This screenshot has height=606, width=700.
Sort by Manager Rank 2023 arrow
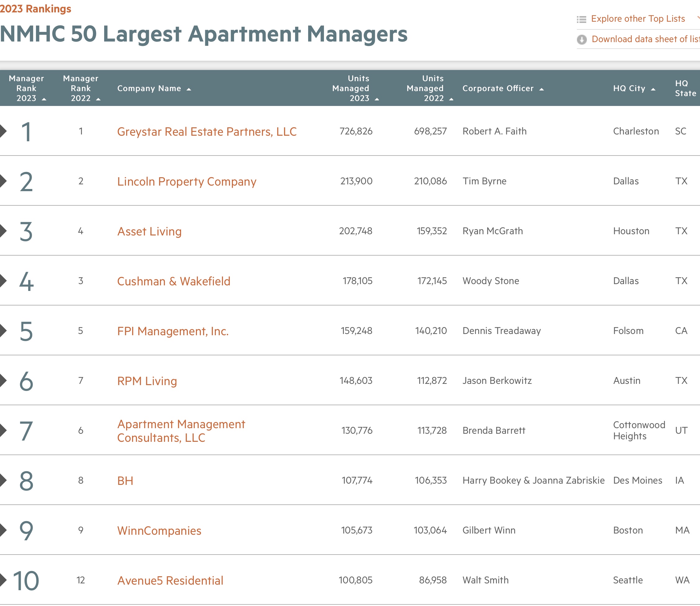[44, 99]
